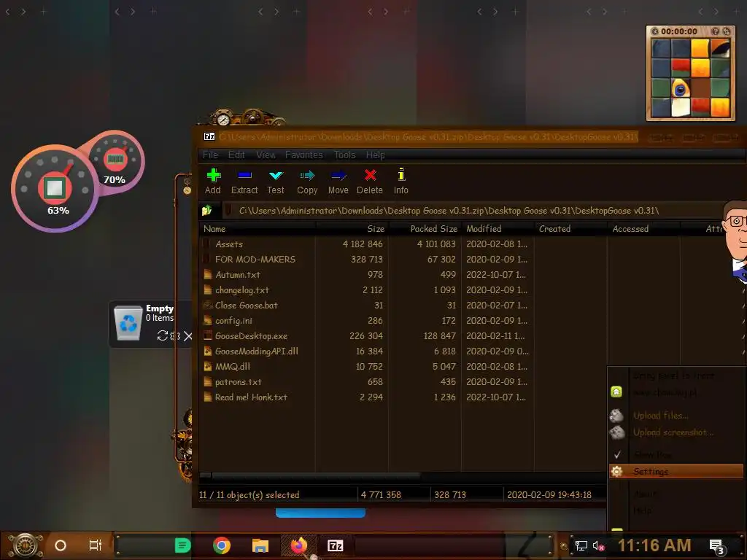Click the toucan eye puzzle tile

(x=681, y=87)
